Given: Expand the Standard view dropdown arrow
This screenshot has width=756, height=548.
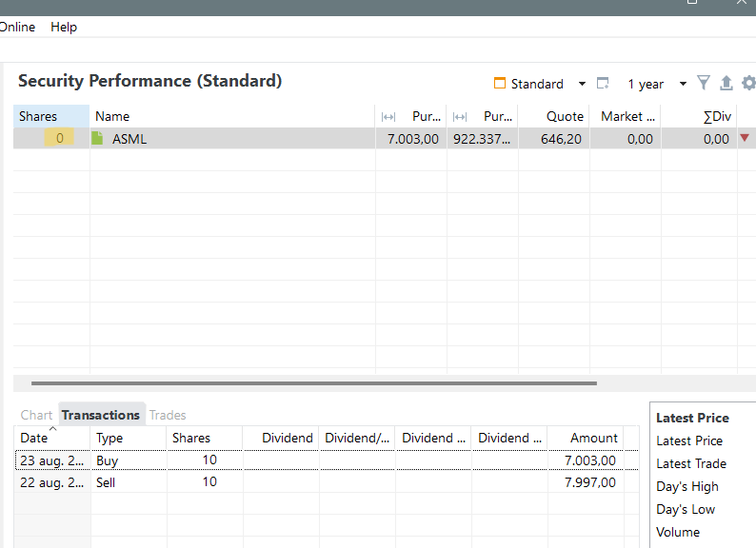Looking at the screenshot, I should [x=582, y=84].
